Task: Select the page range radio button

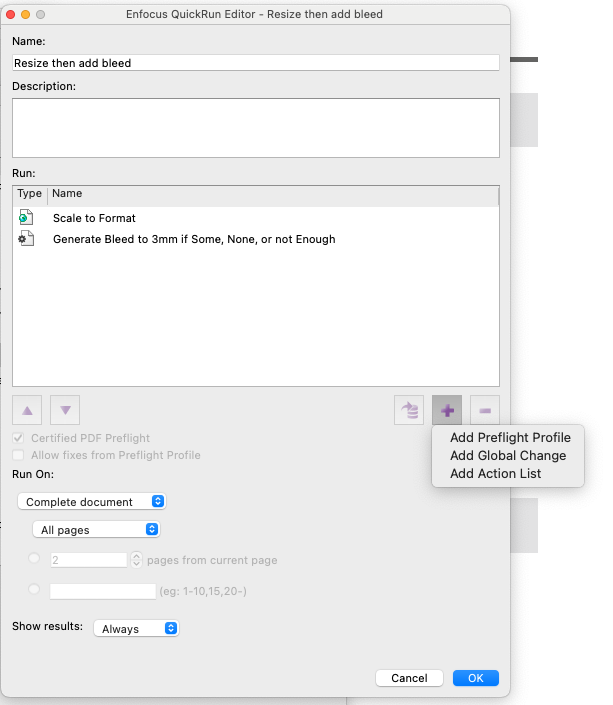Action: click(x=34, y=589)
